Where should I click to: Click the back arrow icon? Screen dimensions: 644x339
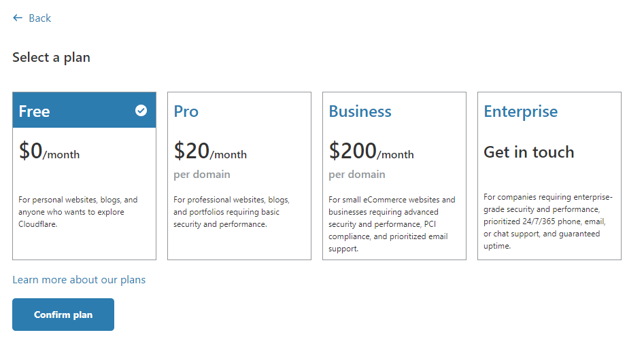(x=17, y=18)
